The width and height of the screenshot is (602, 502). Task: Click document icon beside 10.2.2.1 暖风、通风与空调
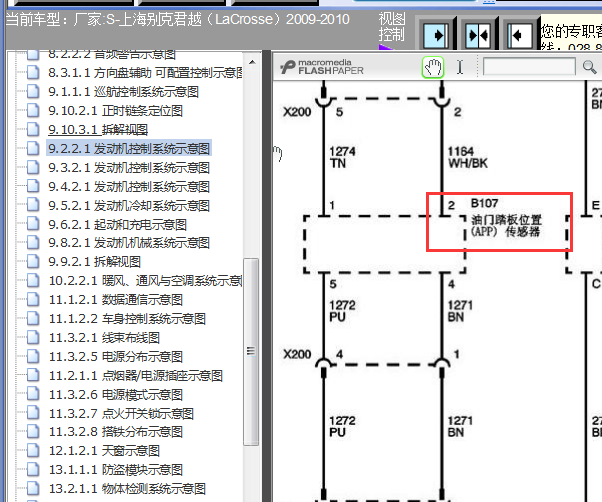(33, 281)
